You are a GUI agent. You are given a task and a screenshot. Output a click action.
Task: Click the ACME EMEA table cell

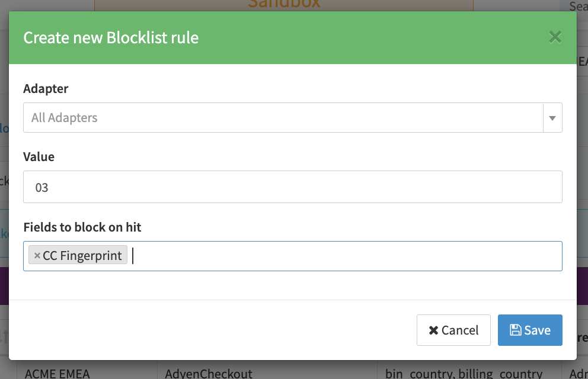pyautogui.click(x=57, y=373)
